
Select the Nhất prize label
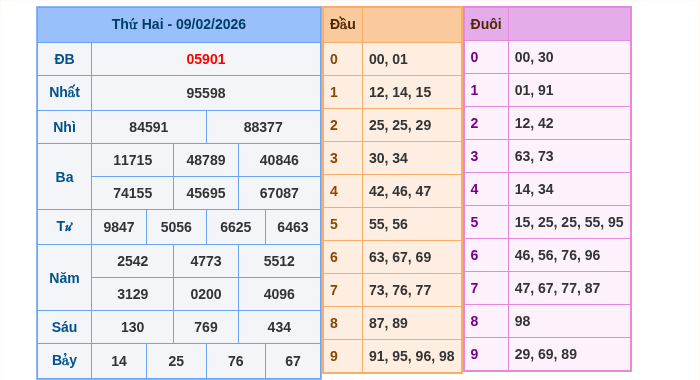[64, 92]
